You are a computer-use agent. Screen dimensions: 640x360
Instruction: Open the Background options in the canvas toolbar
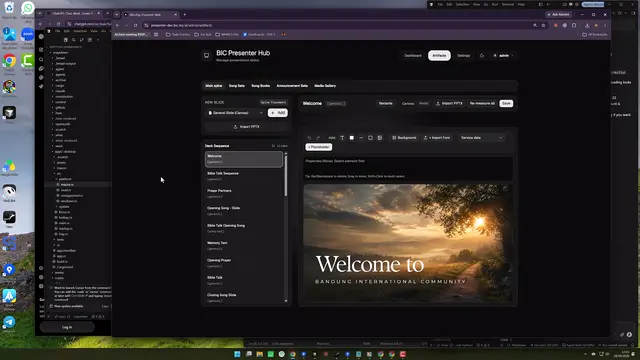tap(404, 138)
